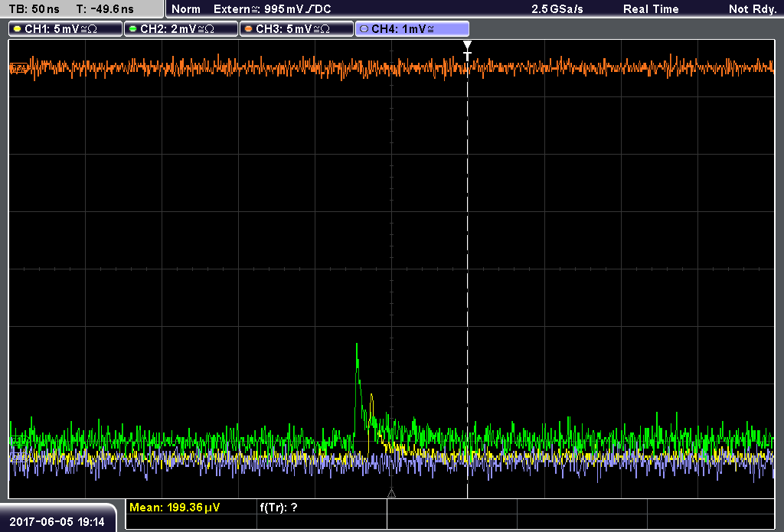Click the green CH2 pulse peak

click(x=357, y=345)
